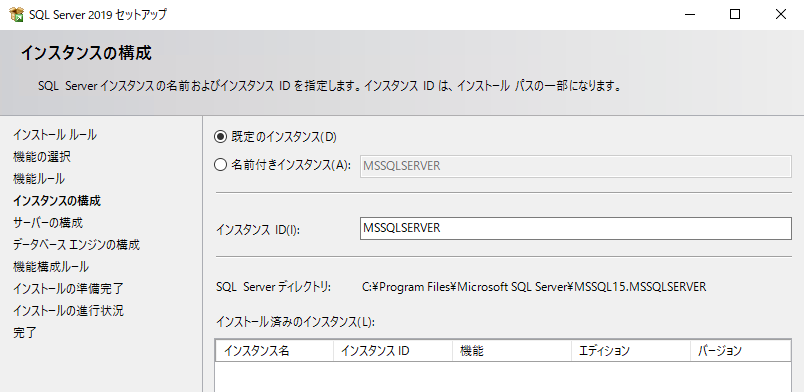Sort by インスタンス ID column header
This screenshot has width=804, height=392.
393,351
